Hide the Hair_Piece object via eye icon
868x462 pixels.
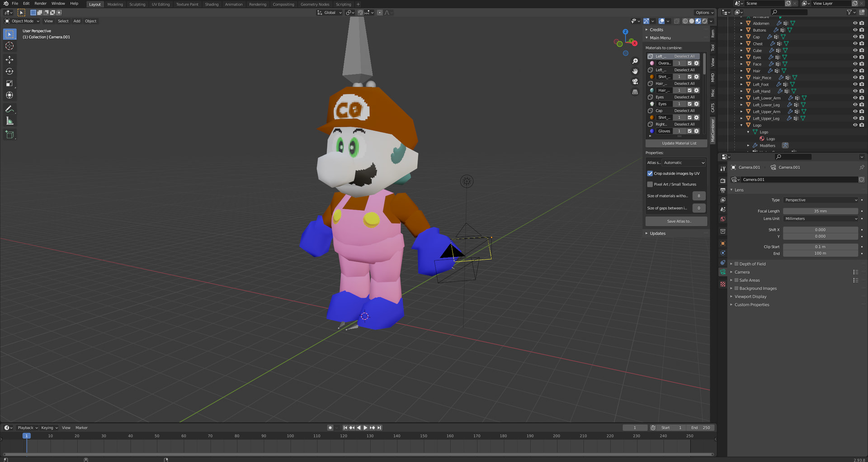(x=855, y=78)
